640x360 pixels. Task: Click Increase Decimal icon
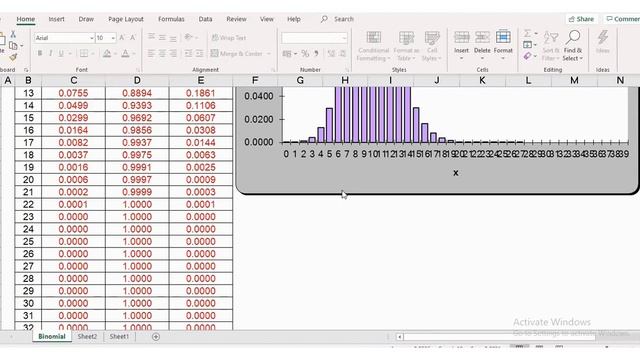pyautogui.click(x=331, y=53)
